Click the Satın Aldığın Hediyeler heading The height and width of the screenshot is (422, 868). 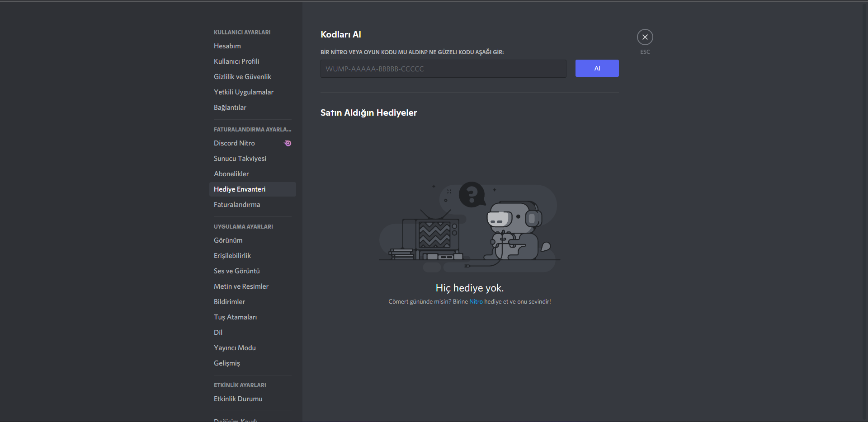369,113
